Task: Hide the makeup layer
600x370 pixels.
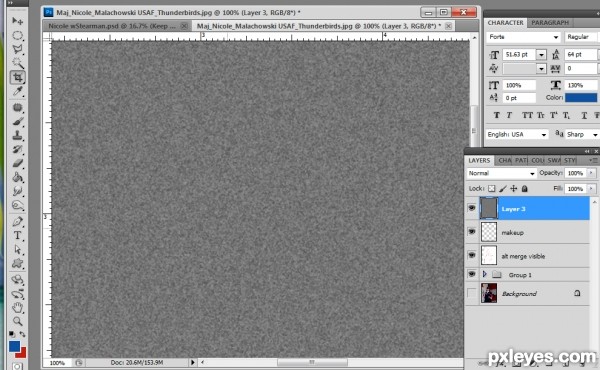Action: [x=471, y=232]
